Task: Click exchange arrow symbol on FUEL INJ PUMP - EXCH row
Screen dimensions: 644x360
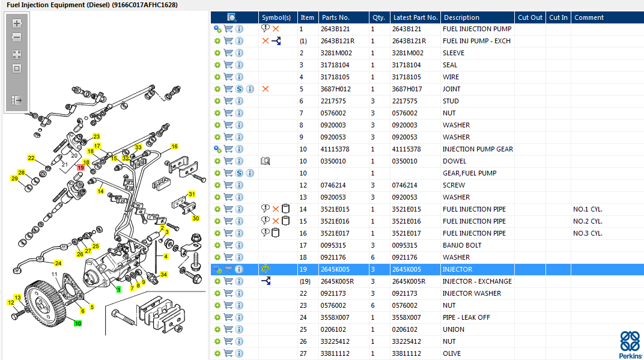Action: [x=276, y=41]
